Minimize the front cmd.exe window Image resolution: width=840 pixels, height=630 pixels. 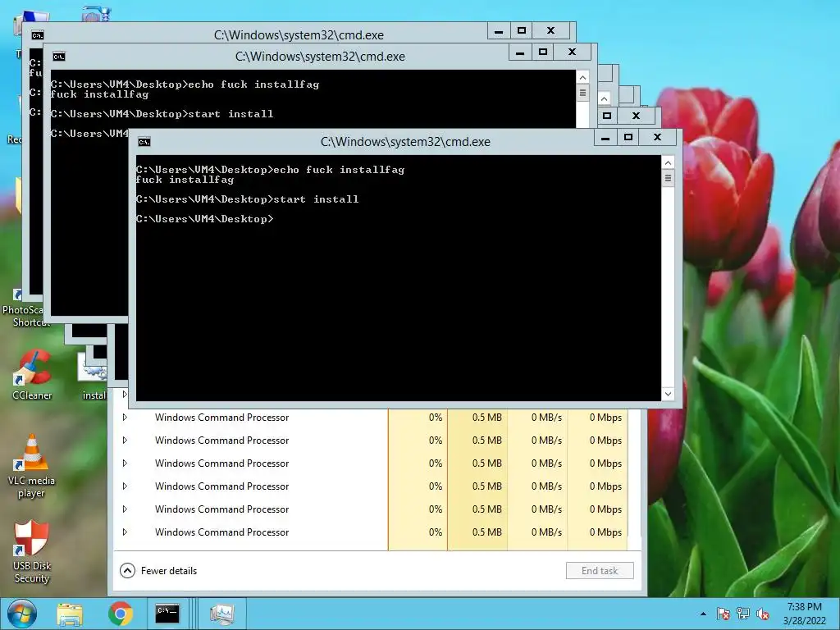605,138
